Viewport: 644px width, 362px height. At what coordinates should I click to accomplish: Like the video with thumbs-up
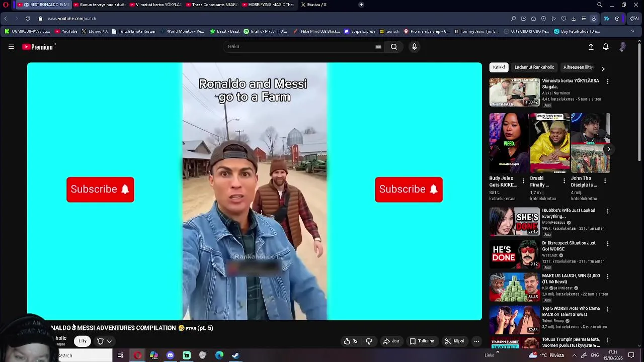(350, 341)
